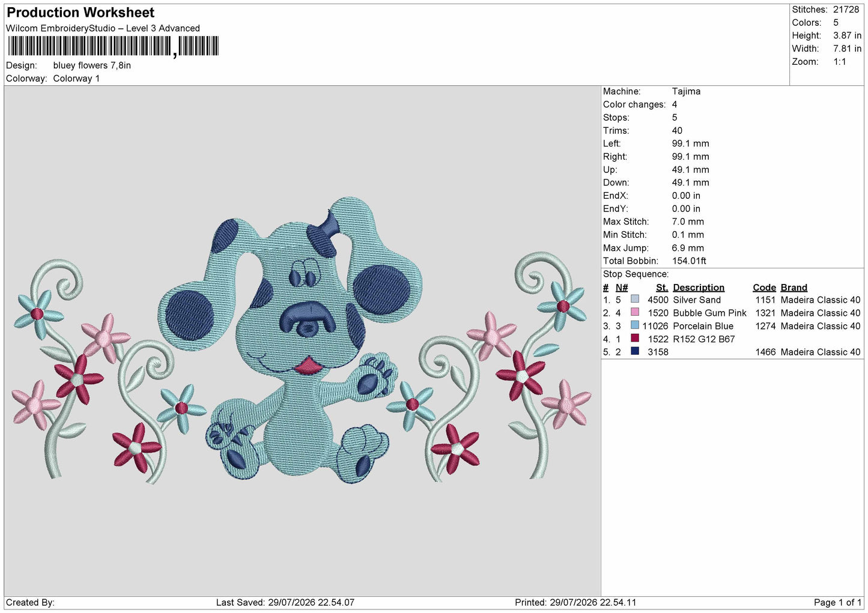This screenshot has height=613, width=868.
Task: Click the Silver Sand color swatch
Action: pyautogui.click(x=635, y=299)
